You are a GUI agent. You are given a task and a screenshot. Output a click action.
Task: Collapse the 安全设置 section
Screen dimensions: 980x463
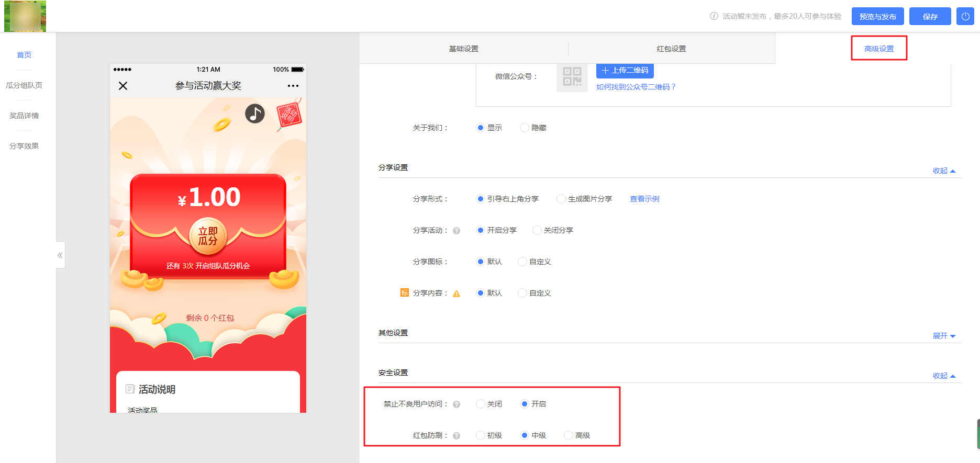[x=944, y=376]
